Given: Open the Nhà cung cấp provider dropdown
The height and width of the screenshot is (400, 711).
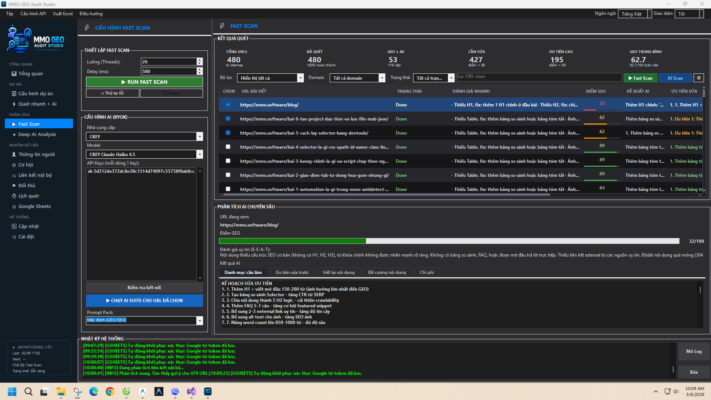Looking at the screenshot, I should (144, 137).
